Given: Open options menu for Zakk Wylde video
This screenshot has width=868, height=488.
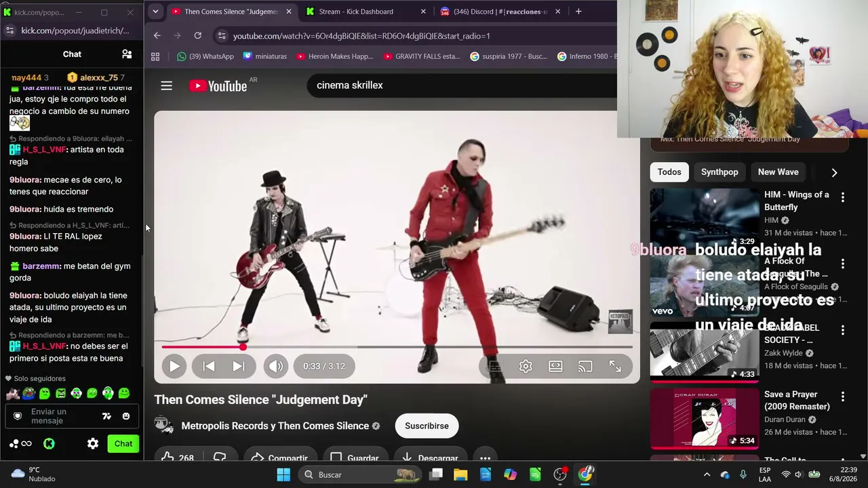Looking at the screenshot, I should (843, 330).
